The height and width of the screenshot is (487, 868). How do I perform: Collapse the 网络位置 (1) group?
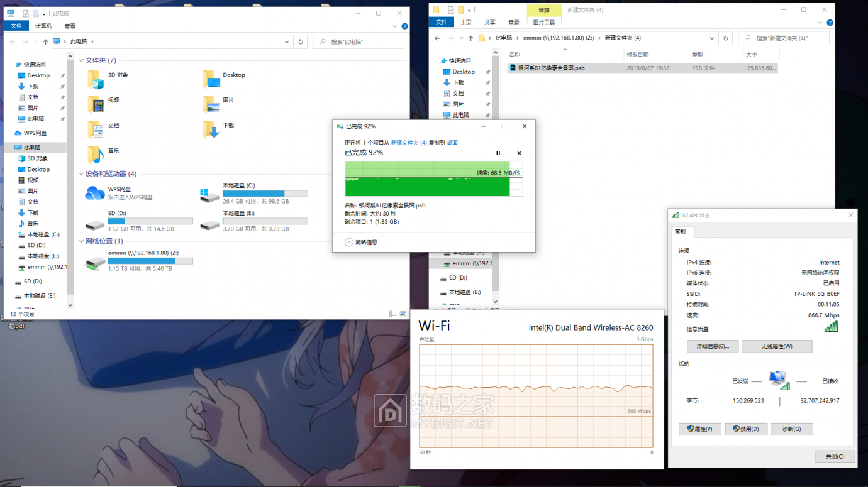click(x=81, y=241)
